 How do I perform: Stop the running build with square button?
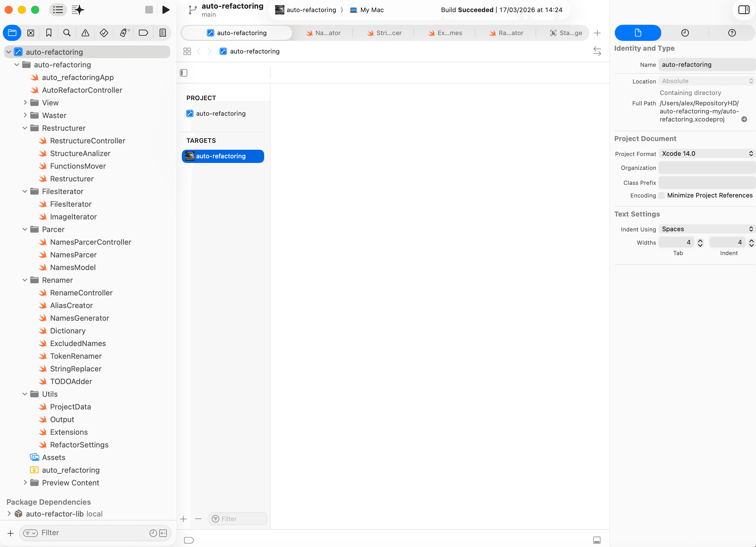[x=149, y=10]
